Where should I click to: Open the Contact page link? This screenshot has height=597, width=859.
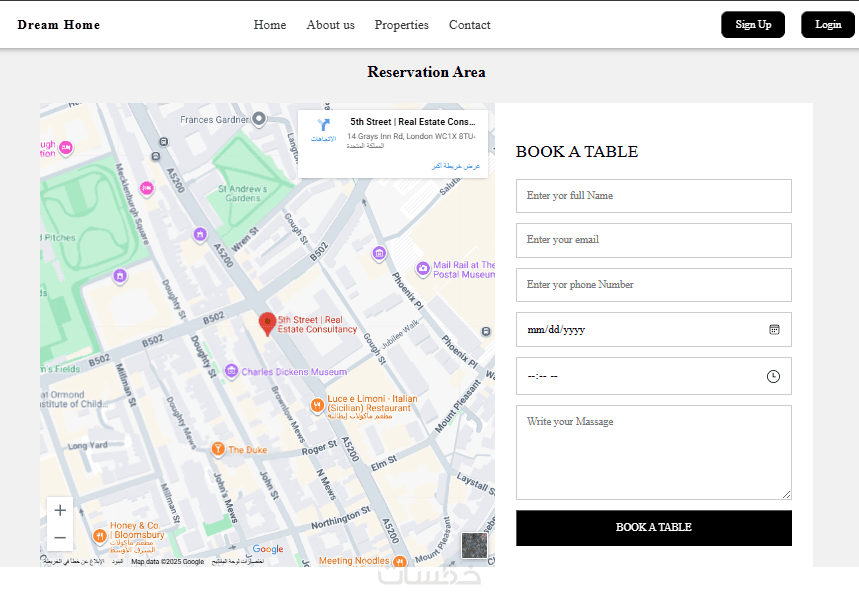[469, 25]
